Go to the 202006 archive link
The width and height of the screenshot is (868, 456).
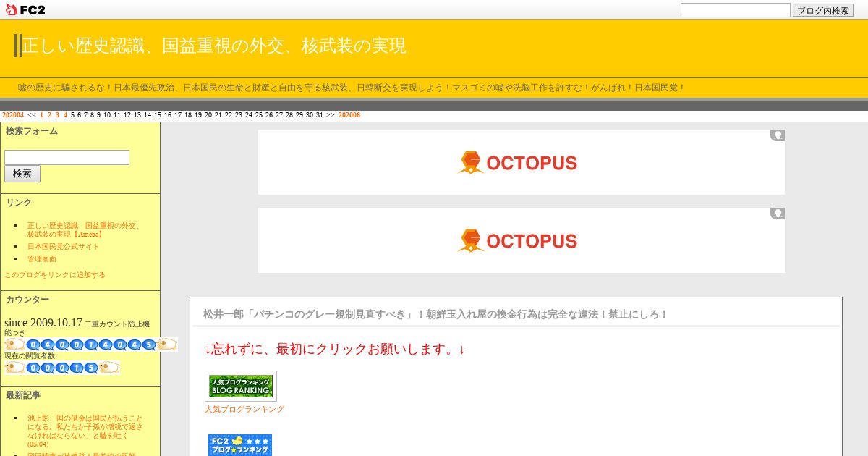349,115
